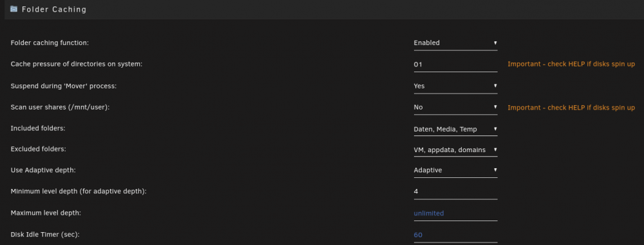Viewport: 644px width, 245px height.
Task: Focus the Cache pressure of directories field
Action: click(x=455, y=64)
